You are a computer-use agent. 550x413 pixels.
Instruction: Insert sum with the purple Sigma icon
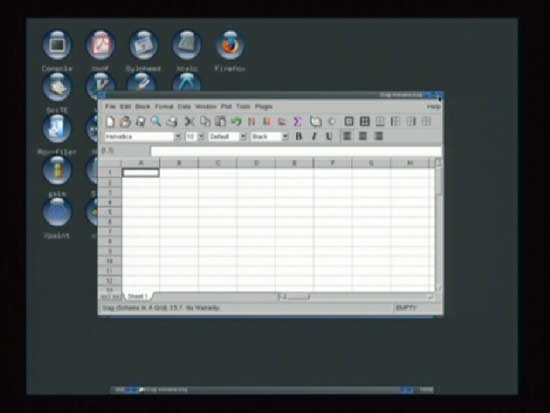(x=297, y=122)
